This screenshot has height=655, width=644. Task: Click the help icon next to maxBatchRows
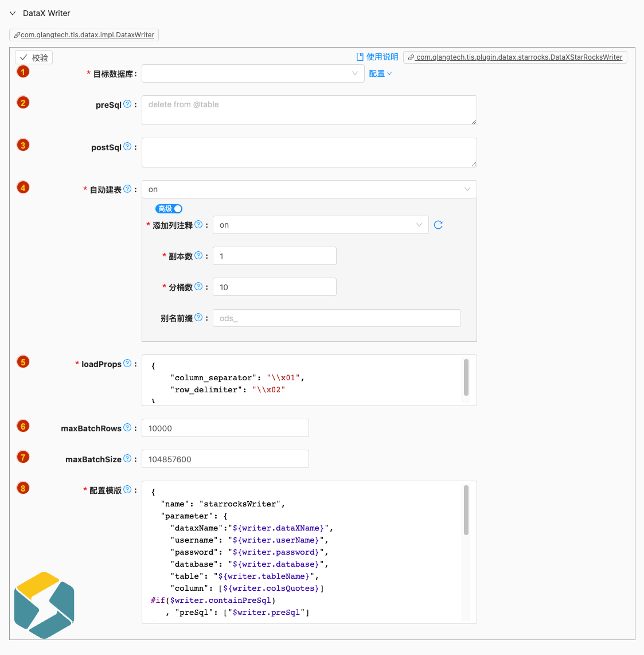(x=127, y=428)
